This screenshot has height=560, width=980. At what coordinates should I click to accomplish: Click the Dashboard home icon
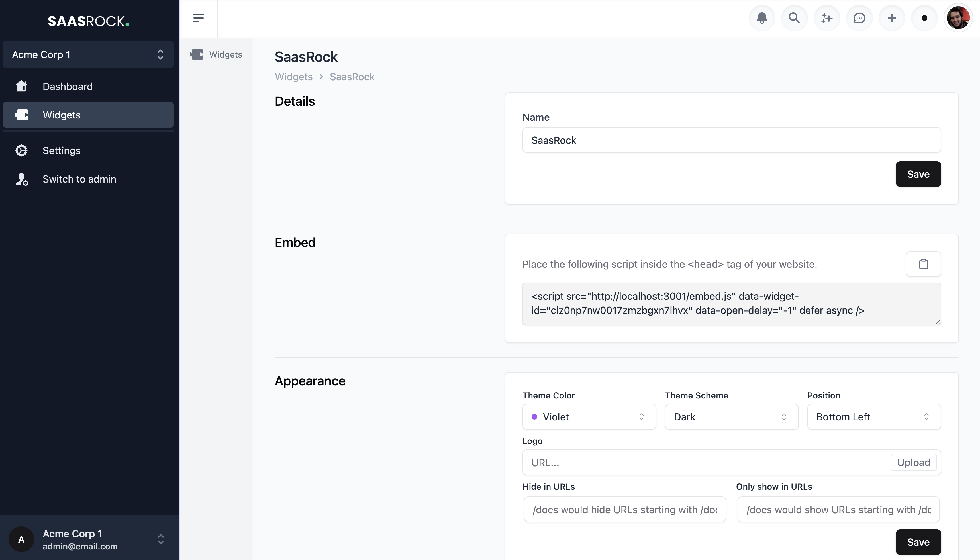[x=22, y=86]
